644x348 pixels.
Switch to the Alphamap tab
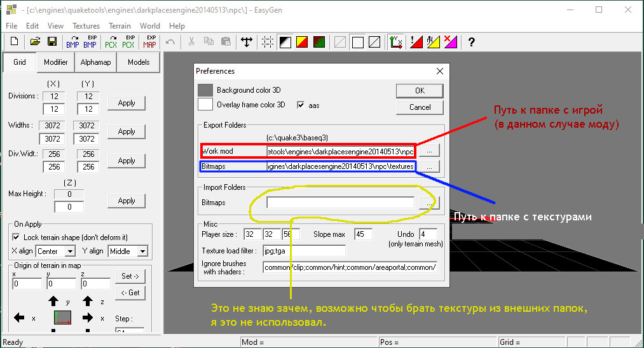click(x=96, y=62)
